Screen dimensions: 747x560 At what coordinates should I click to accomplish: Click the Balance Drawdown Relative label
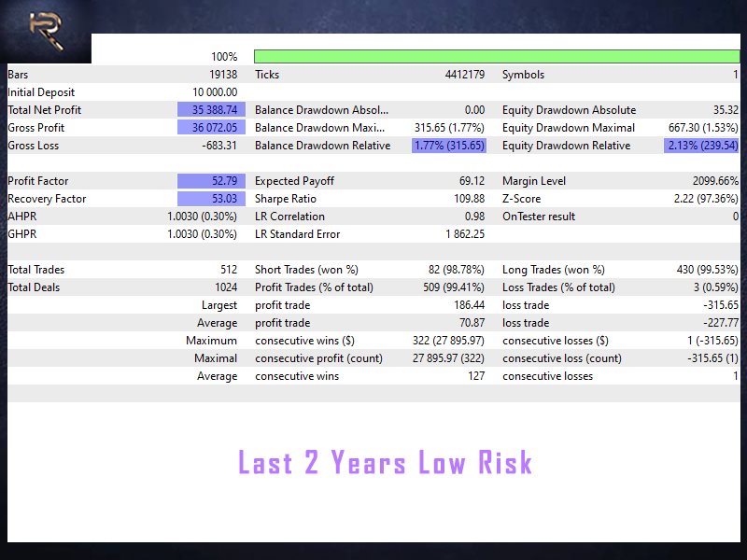[x=322, y=146]
